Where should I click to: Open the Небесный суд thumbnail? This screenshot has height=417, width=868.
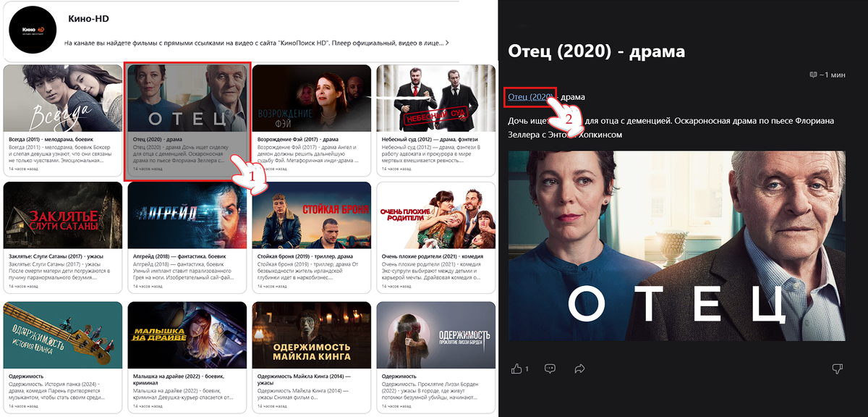point(436,98)
